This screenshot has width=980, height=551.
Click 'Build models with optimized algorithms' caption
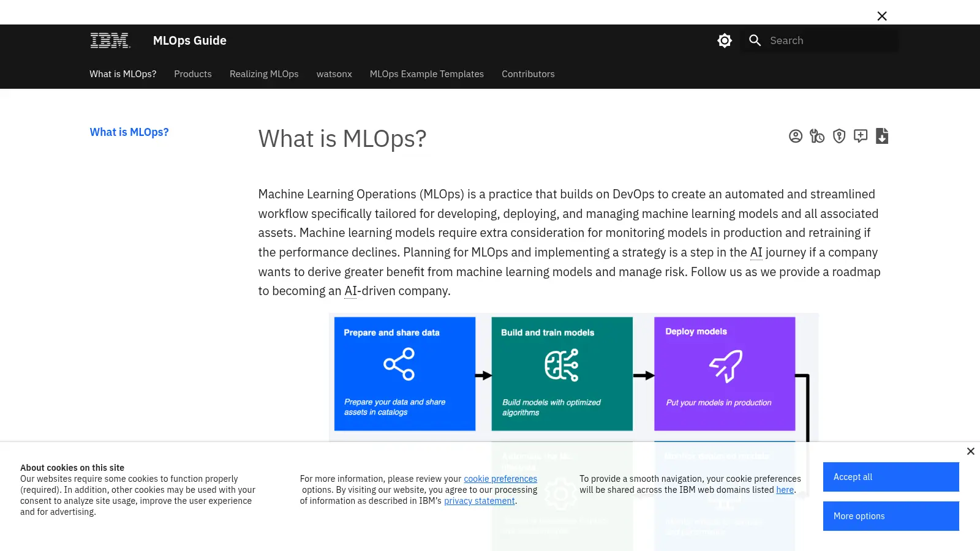click(x=551, y=407)
